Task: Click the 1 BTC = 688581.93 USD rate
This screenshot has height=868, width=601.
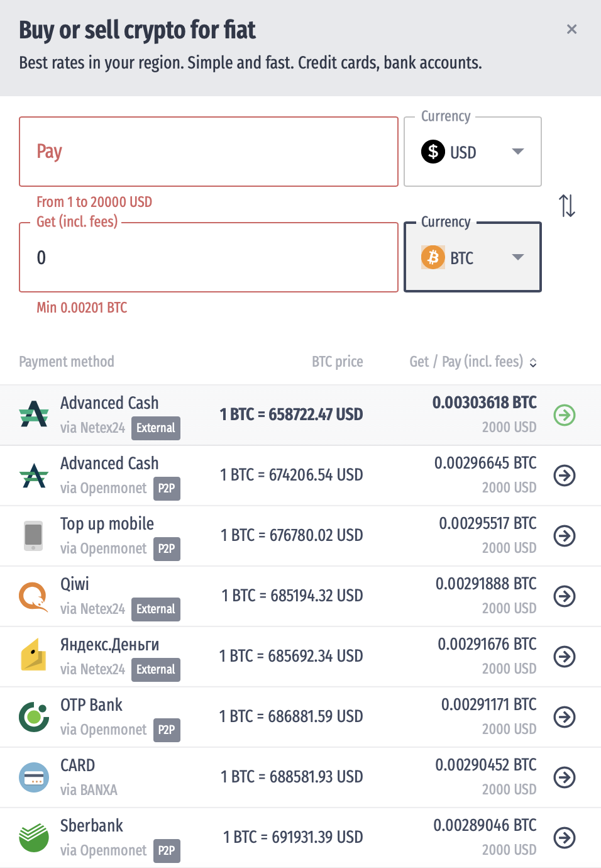Action: click(x=292, y=777)
